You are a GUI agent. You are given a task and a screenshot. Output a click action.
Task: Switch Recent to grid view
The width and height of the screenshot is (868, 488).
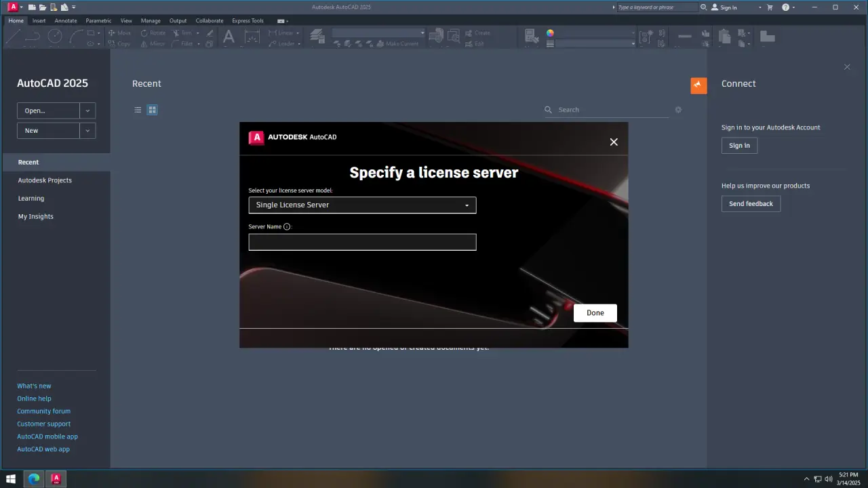153,110
